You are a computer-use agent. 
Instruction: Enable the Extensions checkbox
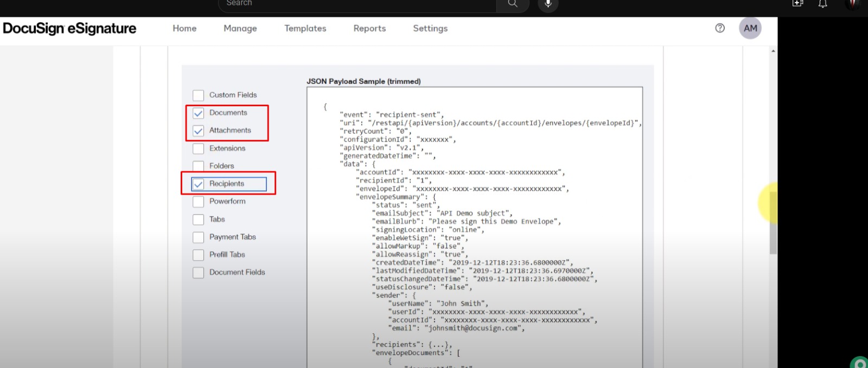tap(199, 149)
